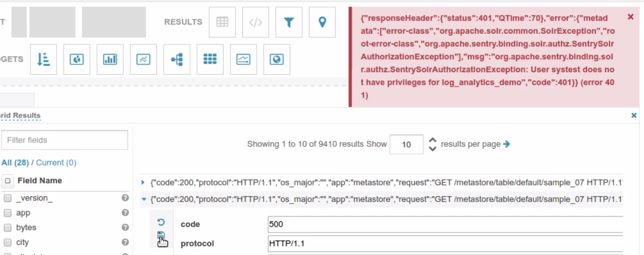Enable the bytes field checkbox
This screenshot has height=255, width=644.
(x=7, y=227)
